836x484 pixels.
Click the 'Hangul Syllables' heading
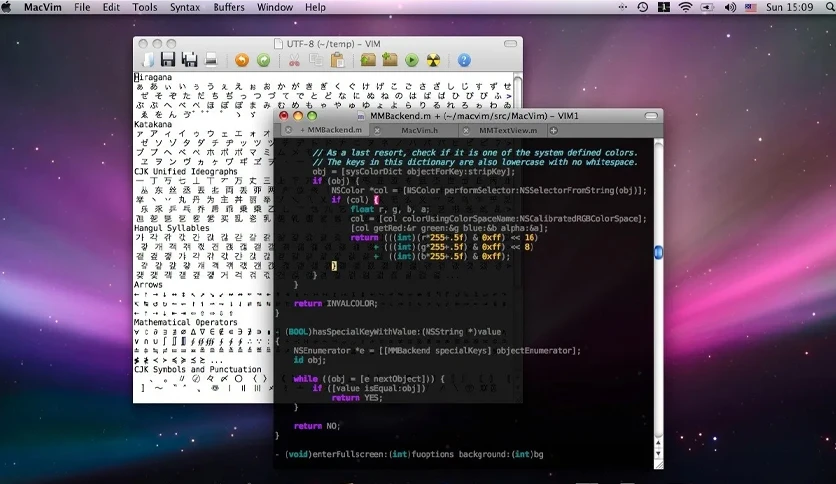pyautogui.click(x=172, y=228)
